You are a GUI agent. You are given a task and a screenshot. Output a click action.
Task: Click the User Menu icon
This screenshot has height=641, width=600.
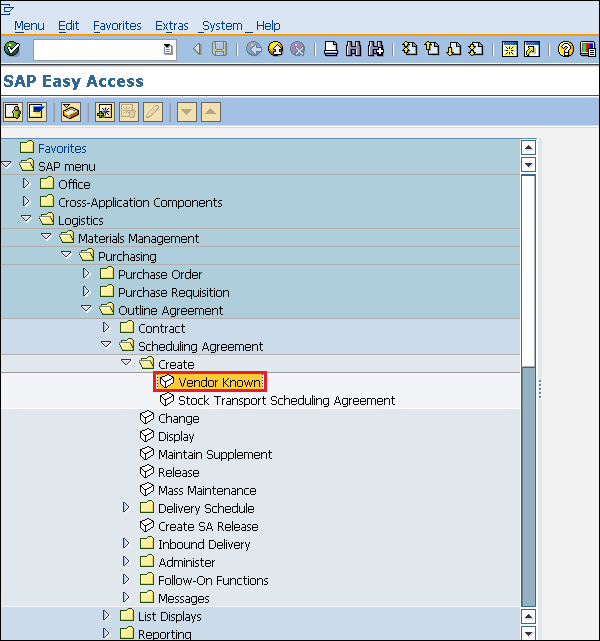(13, 112)
